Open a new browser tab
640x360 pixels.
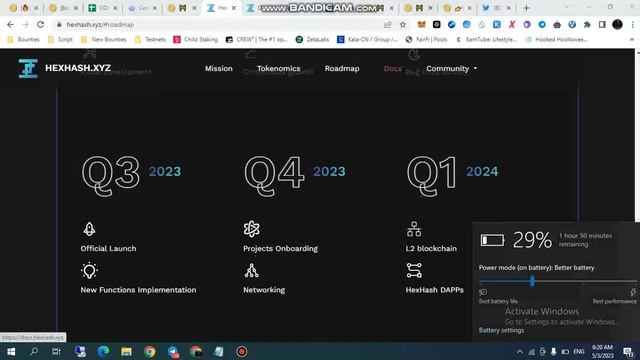click(527, 8)
